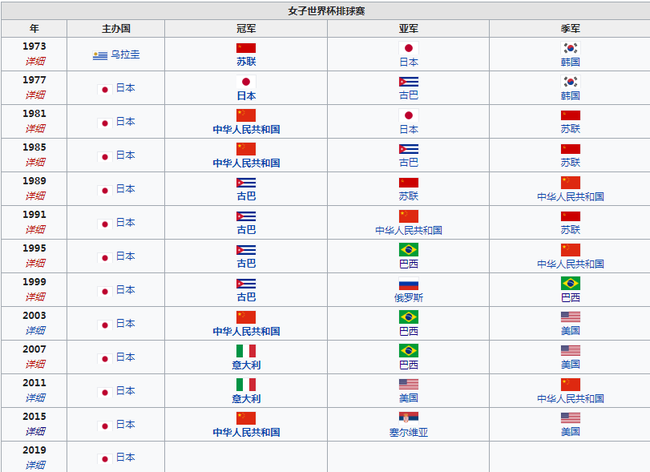Click the Cuba flag for the 1989 champion

coord(246,183)
